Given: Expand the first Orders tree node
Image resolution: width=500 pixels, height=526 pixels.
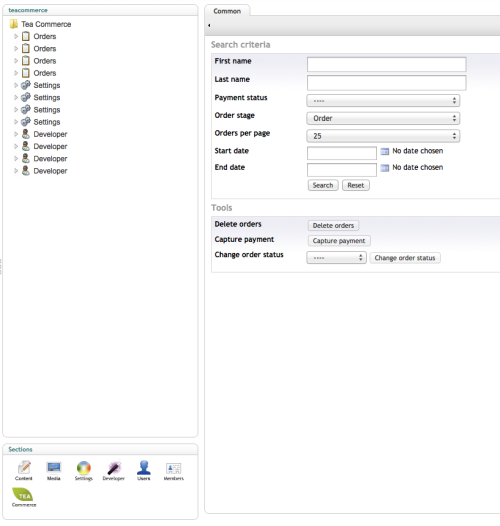Looking at the screenshot, I should tap(16, 36).
